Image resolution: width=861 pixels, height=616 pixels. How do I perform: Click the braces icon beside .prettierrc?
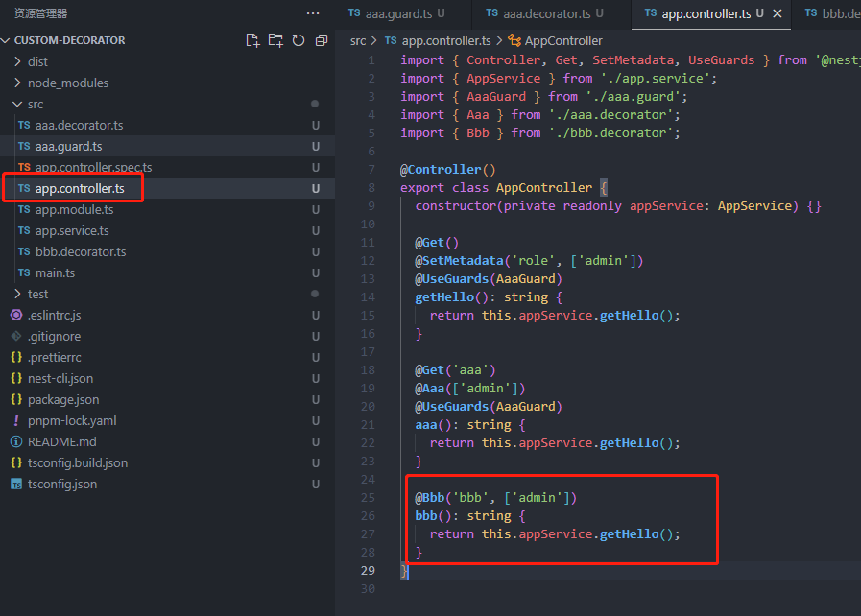point(16,357)
